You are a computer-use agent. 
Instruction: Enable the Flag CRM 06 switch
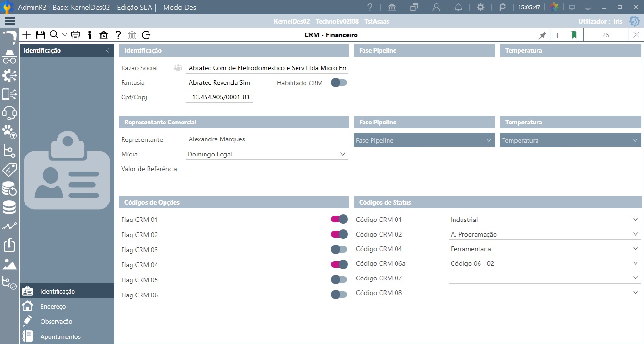(x=339, y=295)
